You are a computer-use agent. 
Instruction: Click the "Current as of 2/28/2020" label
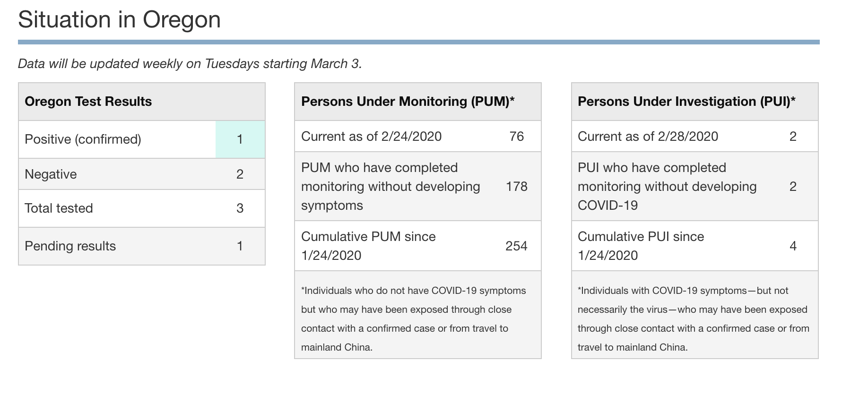click(648, 137)
